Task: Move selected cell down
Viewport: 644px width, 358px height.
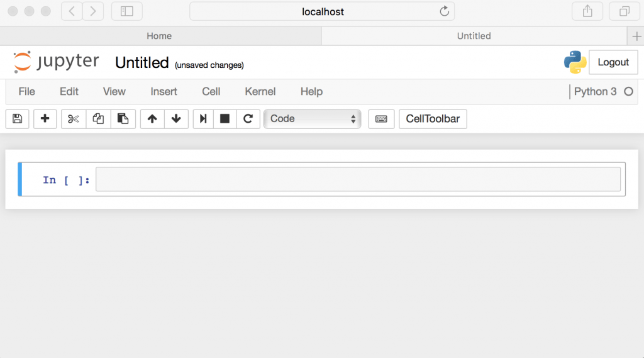Action: (176, 119)
